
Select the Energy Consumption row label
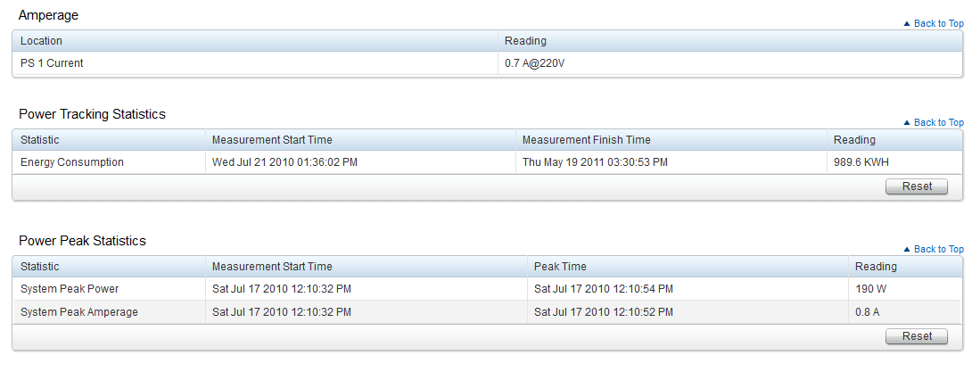pyautogui.click(x=72, y=162)
